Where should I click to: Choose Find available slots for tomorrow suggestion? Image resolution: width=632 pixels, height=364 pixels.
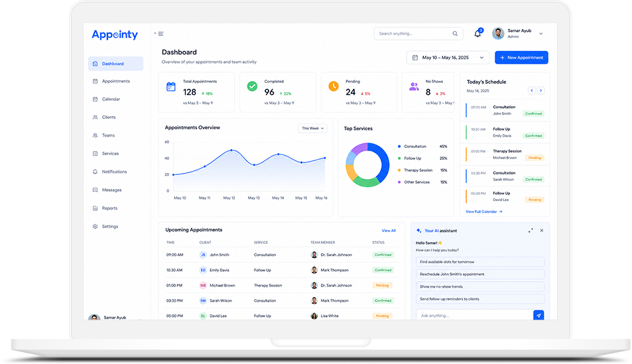pyautogui.click(x=480, y=263)
